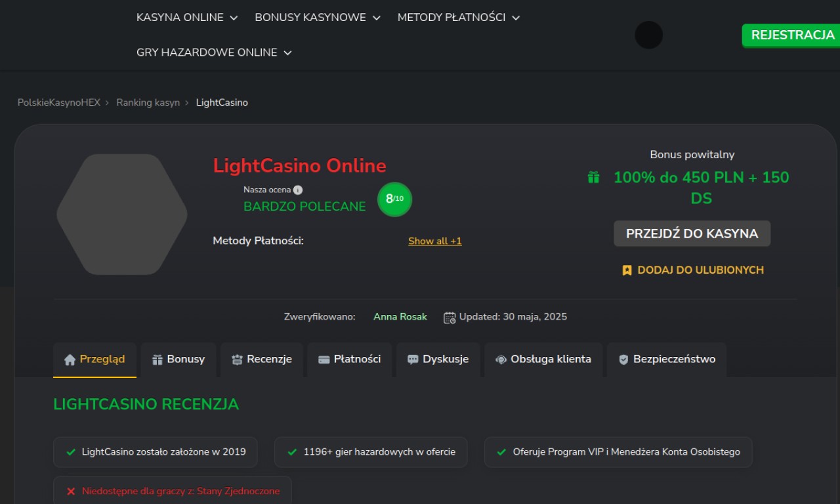Open the Przegląd tab
Screen dimensions: 840x504
[94, 360]
